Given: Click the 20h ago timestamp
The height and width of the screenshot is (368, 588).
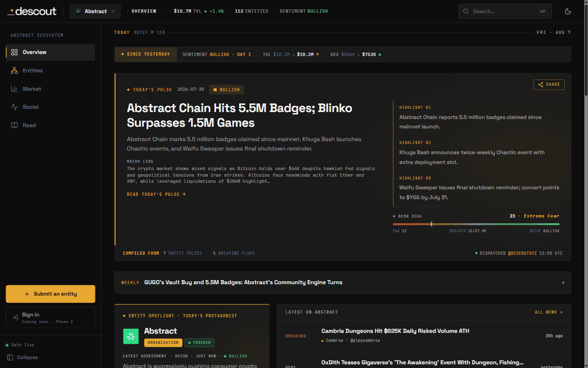Looking at the screenshot, I should (x=554, y=336).
